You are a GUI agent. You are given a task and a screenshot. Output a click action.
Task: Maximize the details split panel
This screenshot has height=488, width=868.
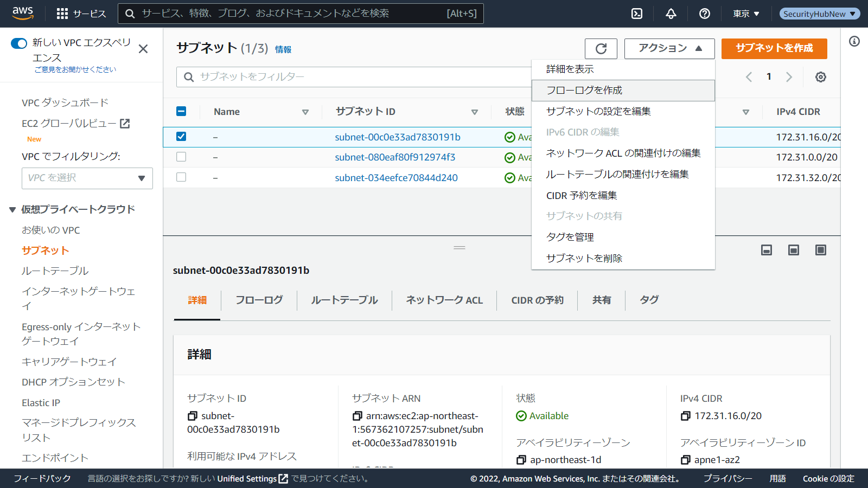pyautogui.click(x=820, y=250)
